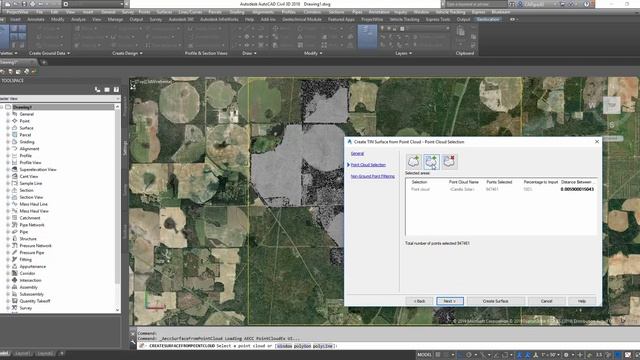Open Create Ground Data panel dropdown

click(x=49, y=53)
